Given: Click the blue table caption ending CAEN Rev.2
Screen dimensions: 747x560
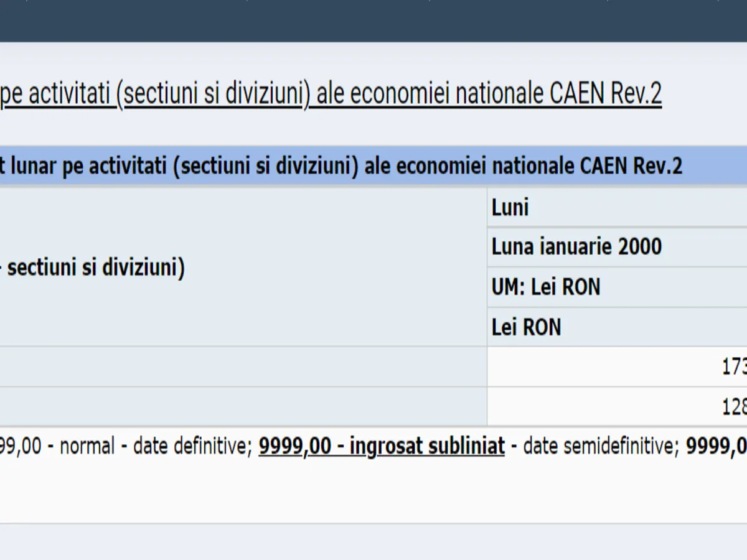Looking at the screenshot, I should tap(341, 166).
